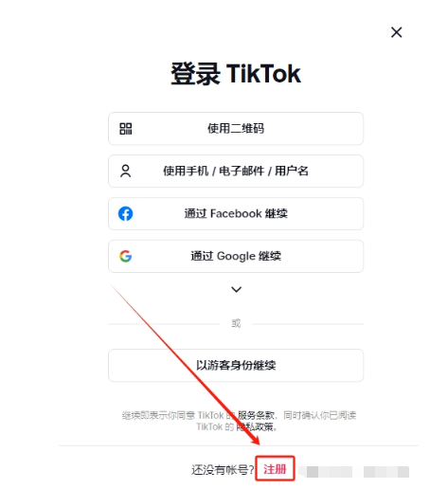Continue with 通过 Facebook 继续 text

coord(236,213)
